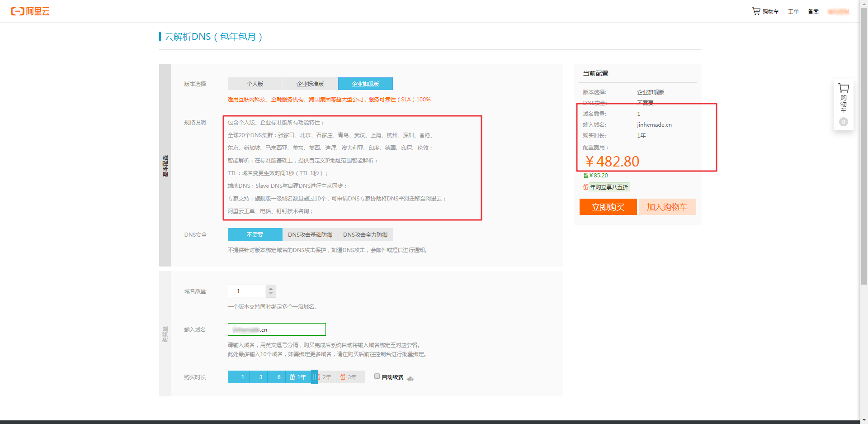Select the 企业旗舰版 edition tab
This screenshot has width=868, height=424.
(x=365, y=84)
